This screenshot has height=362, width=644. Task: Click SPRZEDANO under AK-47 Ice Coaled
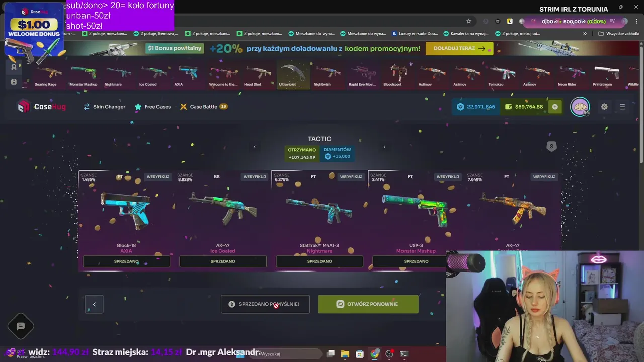pos(223,261)
